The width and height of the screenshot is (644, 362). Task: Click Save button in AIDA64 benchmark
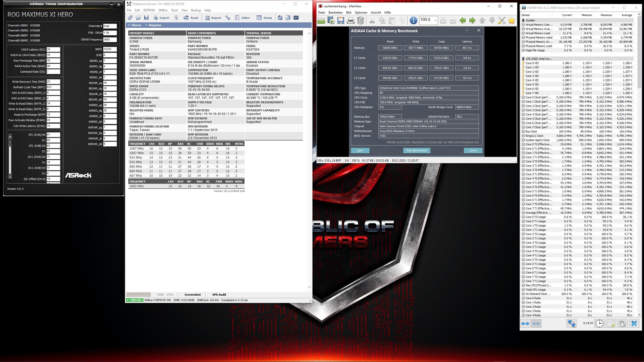(x=360, y=150)
